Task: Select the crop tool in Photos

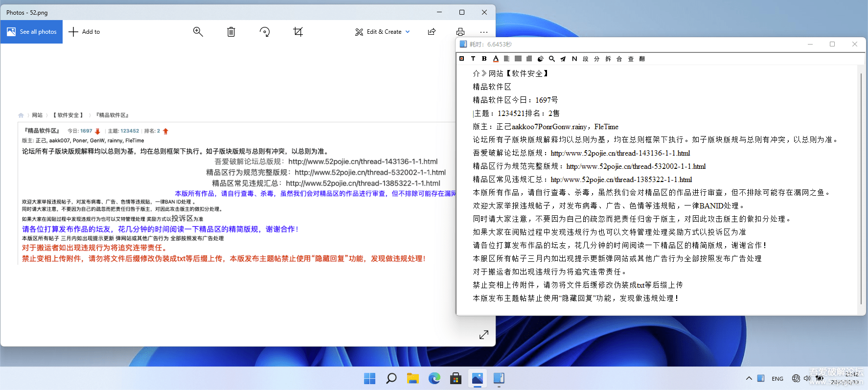Action: click(298, 32)
